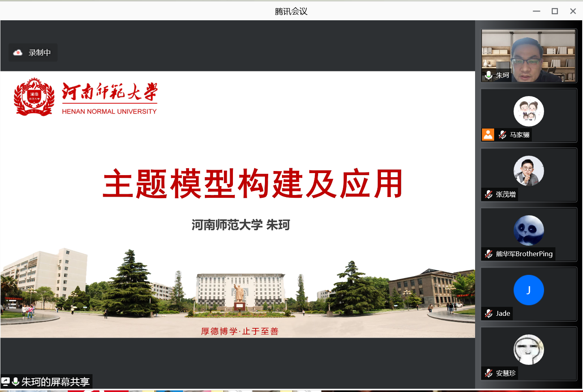Click the Henan Normal University logo on slide

coord(34,97)
